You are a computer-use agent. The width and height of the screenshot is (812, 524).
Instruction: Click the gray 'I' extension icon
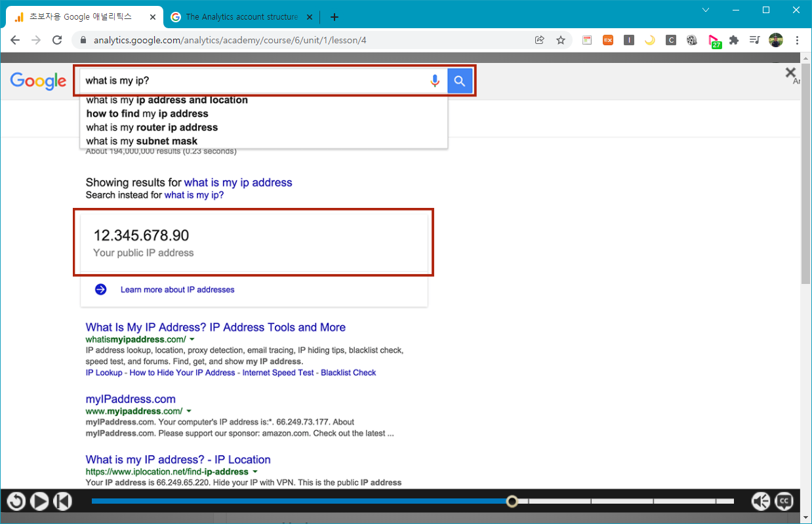[629, 40]
